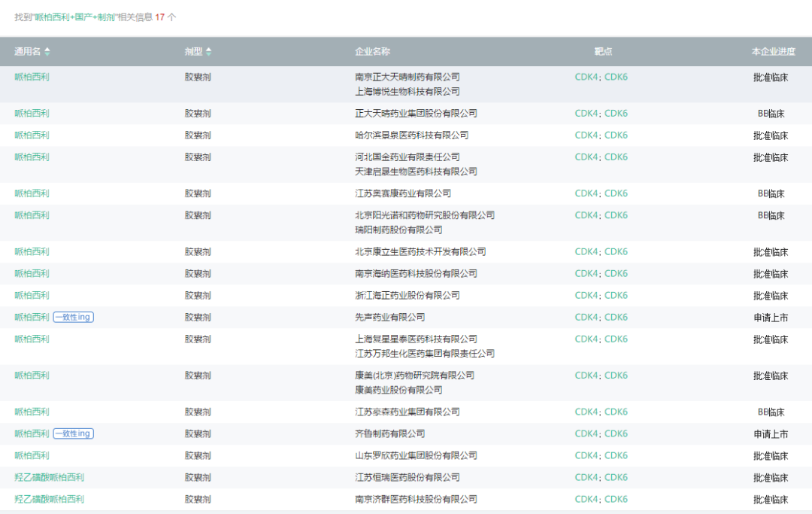Screen dimensions: 812x514
Task: Open 哌柏西利 link in 先声药业 row
Action: [32, 317]
